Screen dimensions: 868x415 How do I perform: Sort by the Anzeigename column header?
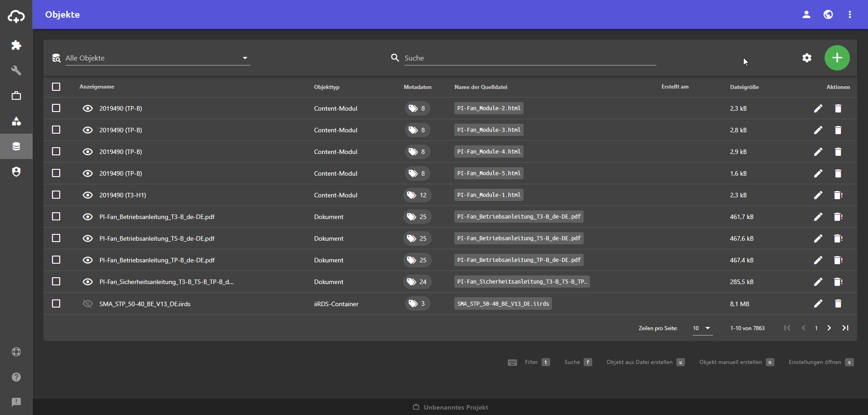(x=97, y=87)
